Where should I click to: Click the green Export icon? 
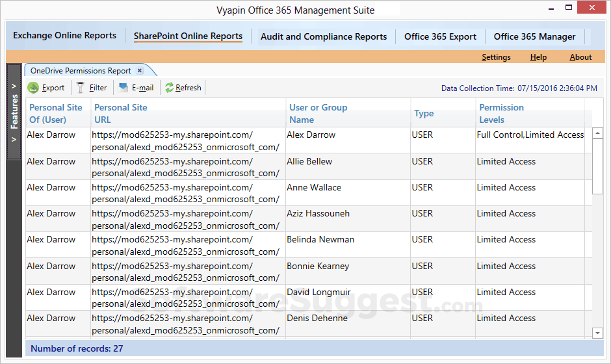coord(33,88)
